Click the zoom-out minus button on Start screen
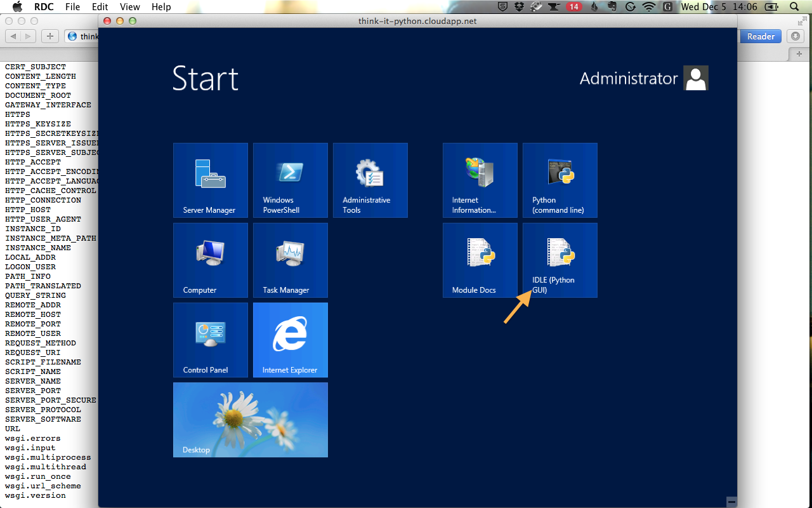Screen dimensions: 812x508 (731, 501)
